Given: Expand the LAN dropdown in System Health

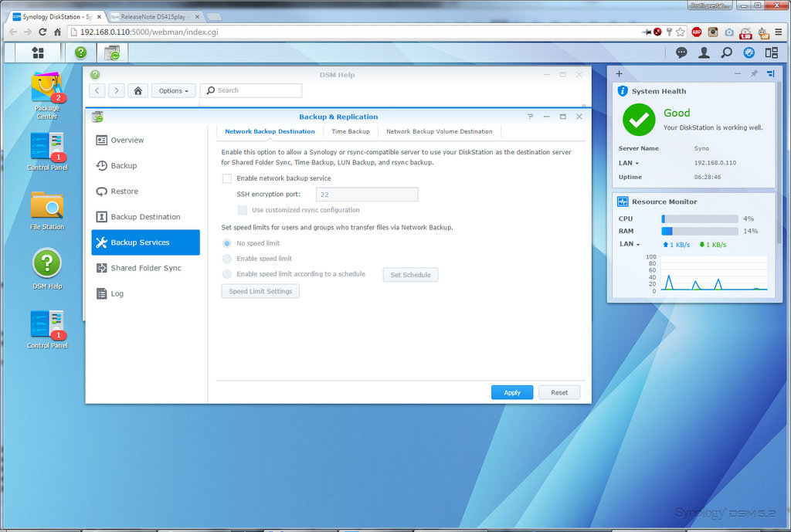Looking at the screenshot, I should (629, 163).
